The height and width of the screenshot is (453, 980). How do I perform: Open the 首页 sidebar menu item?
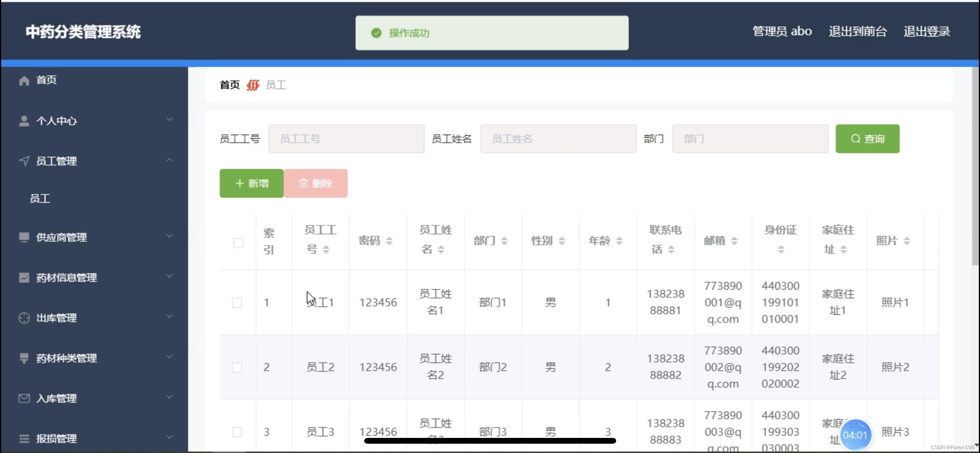point(94,80)
